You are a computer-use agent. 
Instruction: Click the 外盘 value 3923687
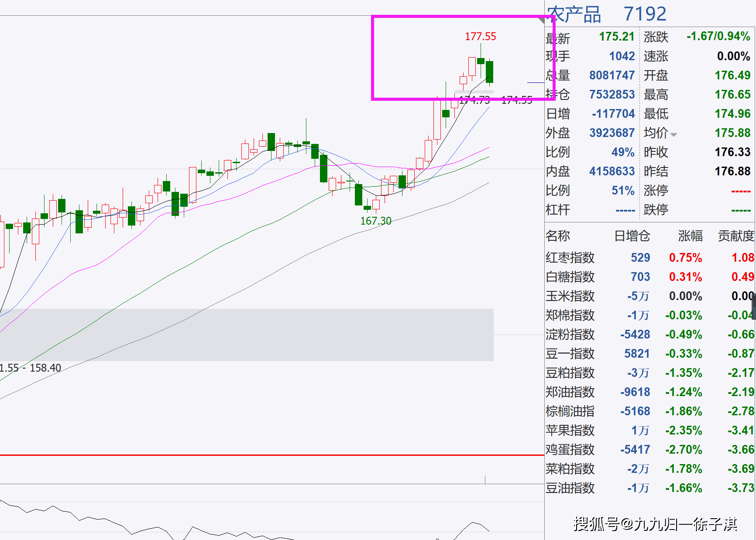coord(612,133)
